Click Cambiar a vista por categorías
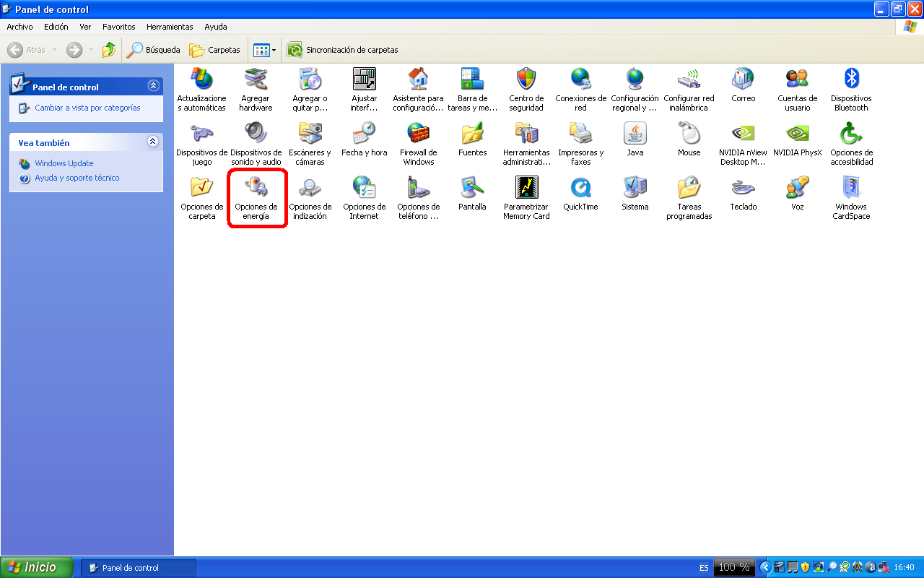This screenshot has width=924, height=578. 87,108
